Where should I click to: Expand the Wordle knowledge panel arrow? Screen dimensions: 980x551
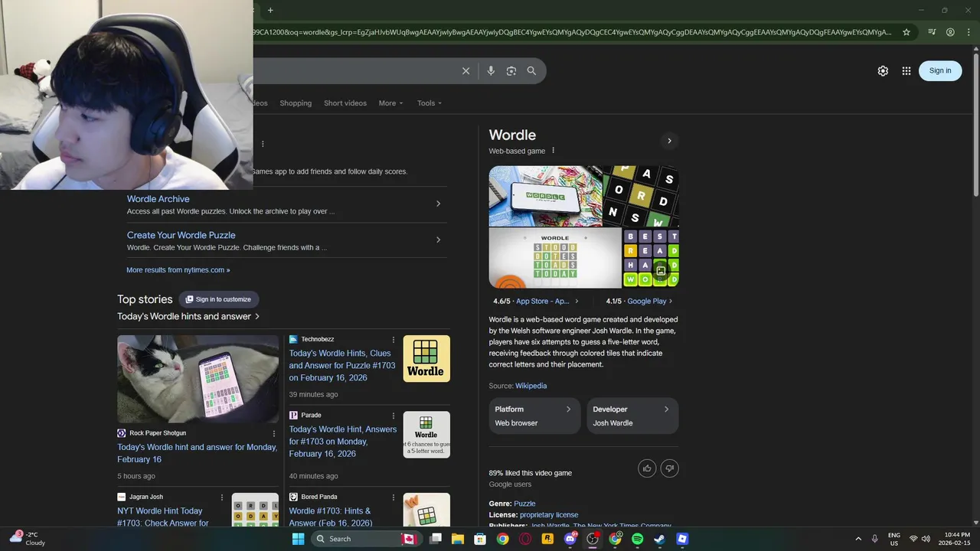669,141
